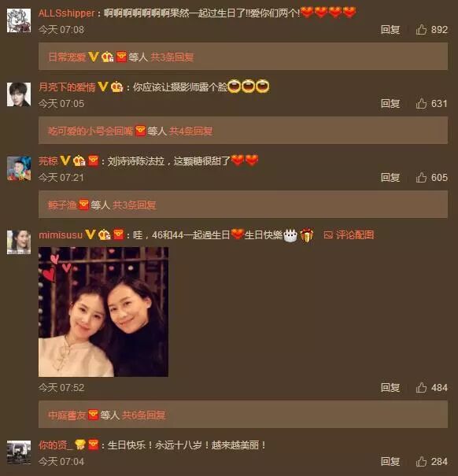Open 中庭害友 user link in replies
This screenshot has height=476, width=458.
tap(67, 415)
